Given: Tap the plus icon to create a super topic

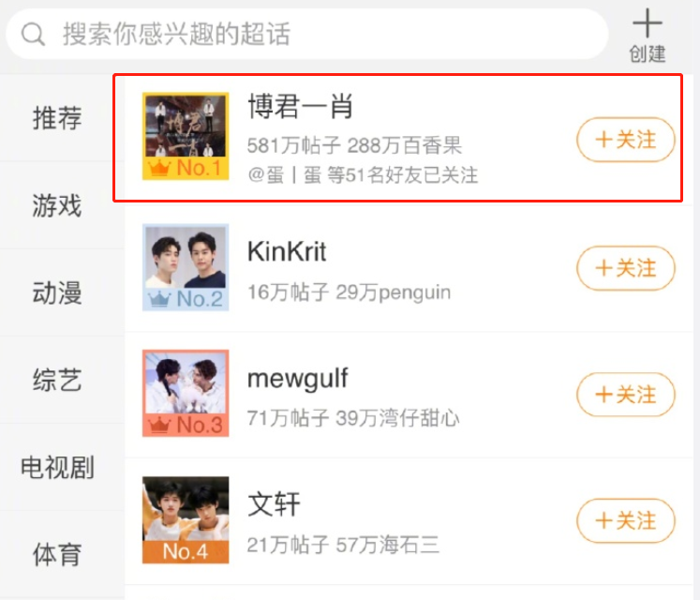Looking at the screenshot, I should click(647, 23).
